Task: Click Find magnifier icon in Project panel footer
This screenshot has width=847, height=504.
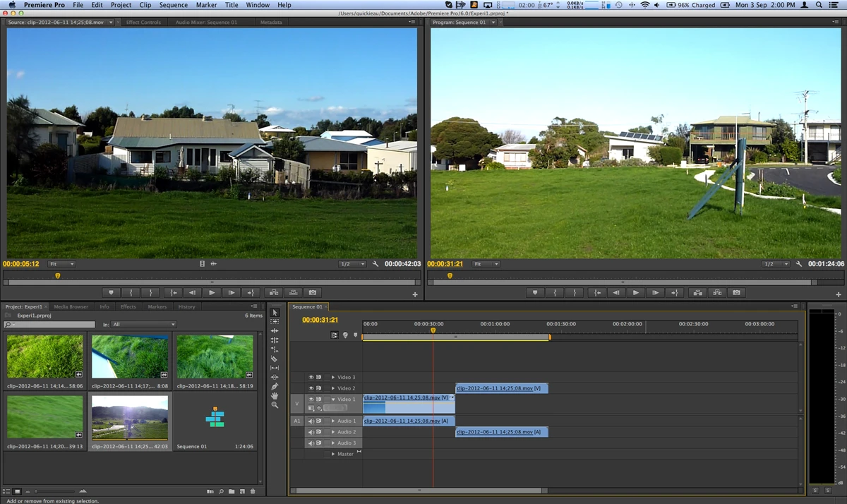Action: pos(221,491)
